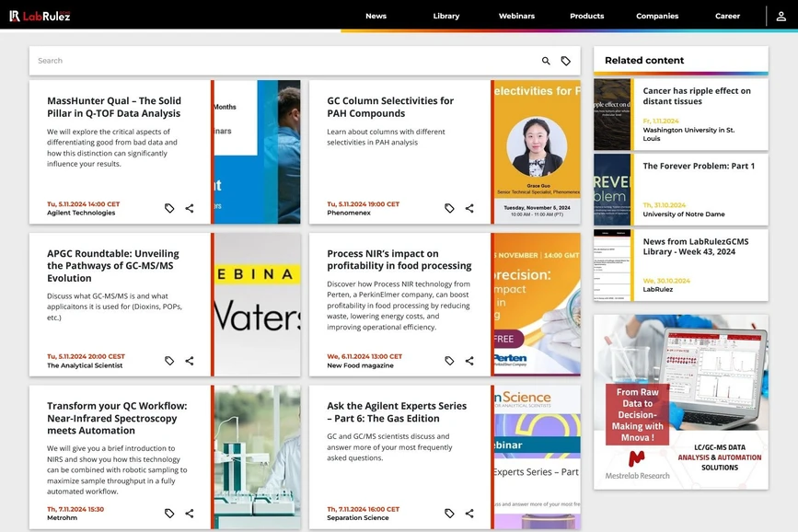Viewport: 798px width, 532px height.
Task: Open the Library menu
Action: (x=445, y=17)
